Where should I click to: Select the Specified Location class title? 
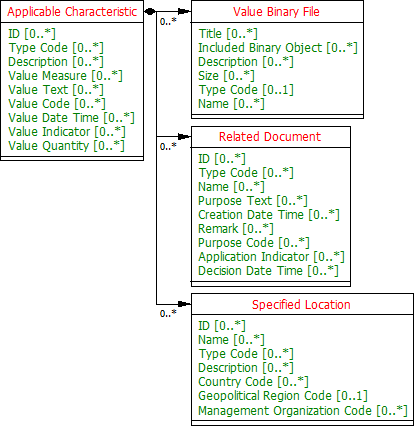[x=301, y=305]
